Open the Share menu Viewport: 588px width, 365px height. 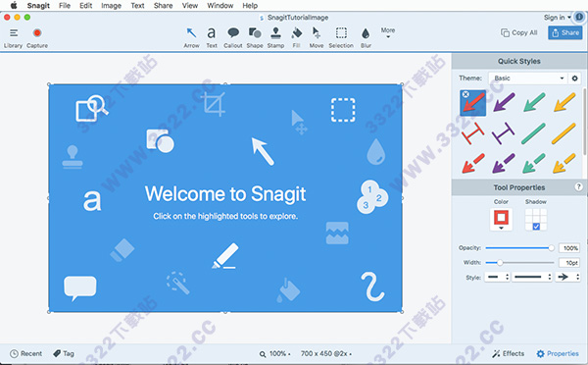pyautogui.click(x=163, y=5)
